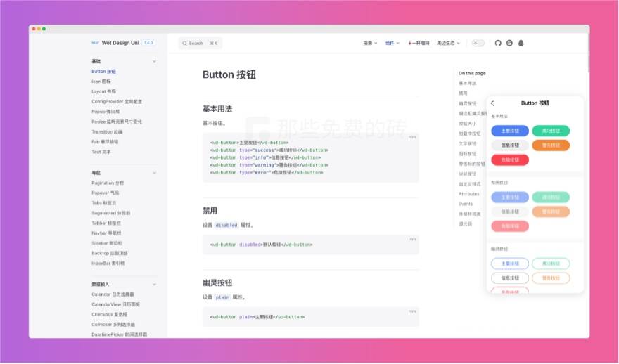Collapse the 导航 sidebar section
This screenshot has height=364, width=619.
[x=154, y=173]
